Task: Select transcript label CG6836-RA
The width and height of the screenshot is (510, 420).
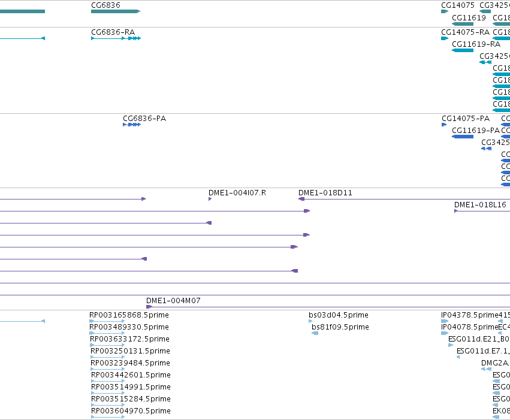Action: pos(113,32)
